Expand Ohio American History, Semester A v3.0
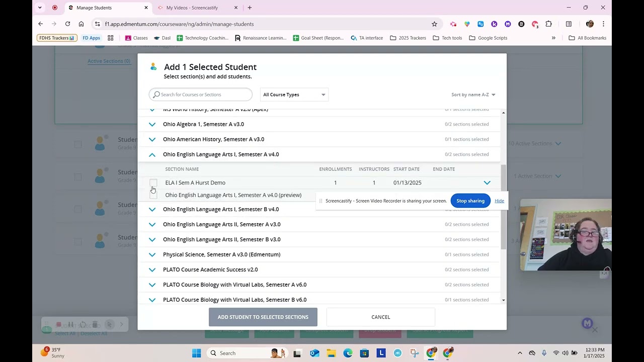 pos(152,139)
